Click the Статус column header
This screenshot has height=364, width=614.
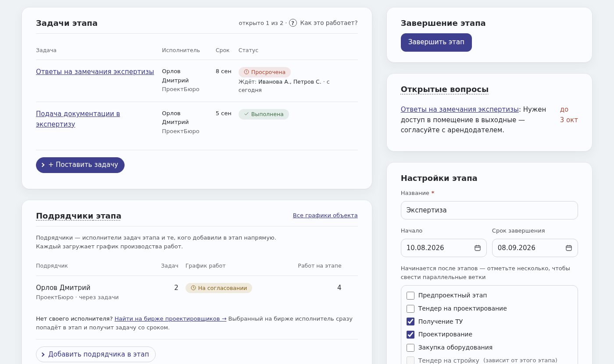pos(248,50)
